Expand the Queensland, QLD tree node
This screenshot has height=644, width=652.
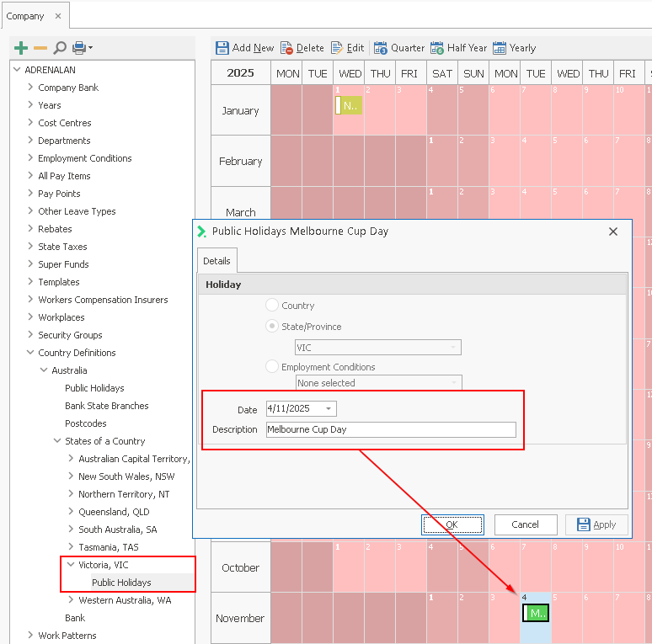tap(71, 512)
